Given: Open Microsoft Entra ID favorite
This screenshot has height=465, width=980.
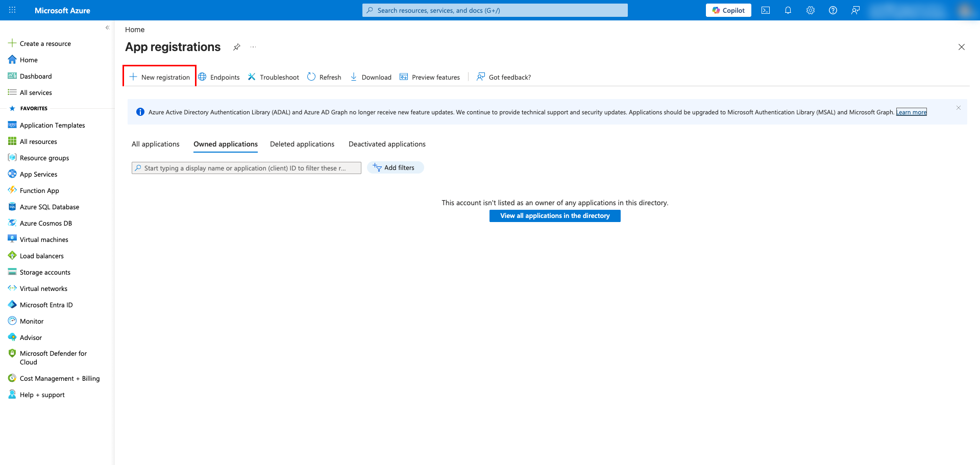Looking at the screenshot, I should point(46,305).
